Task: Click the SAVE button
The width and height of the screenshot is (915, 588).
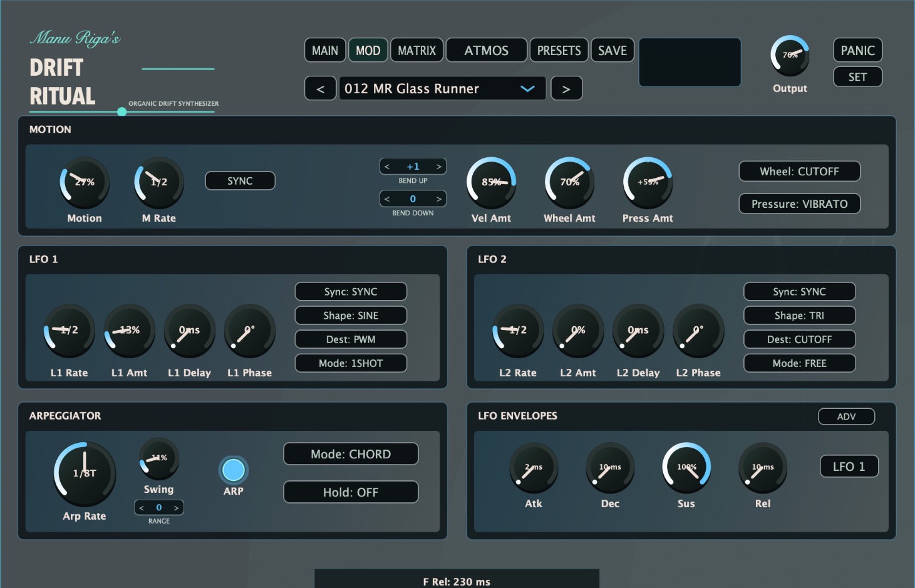Action: [x=613, y=51]
